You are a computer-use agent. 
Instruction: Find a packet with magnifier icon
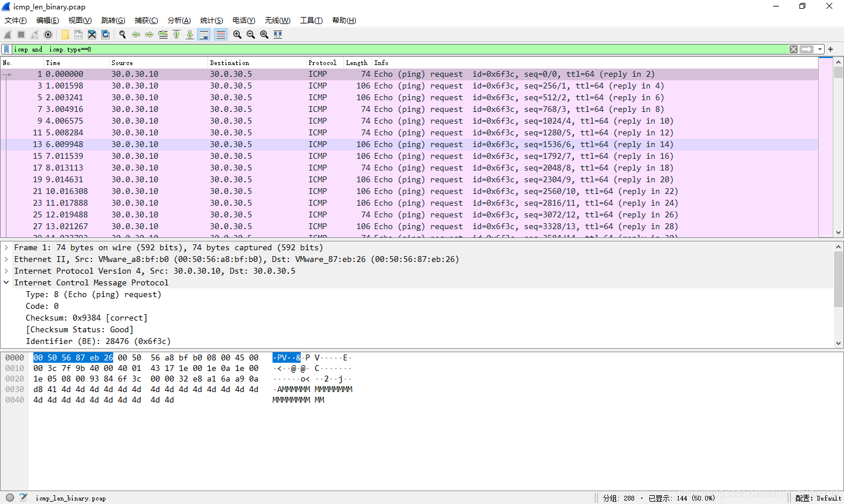[122, 35]
